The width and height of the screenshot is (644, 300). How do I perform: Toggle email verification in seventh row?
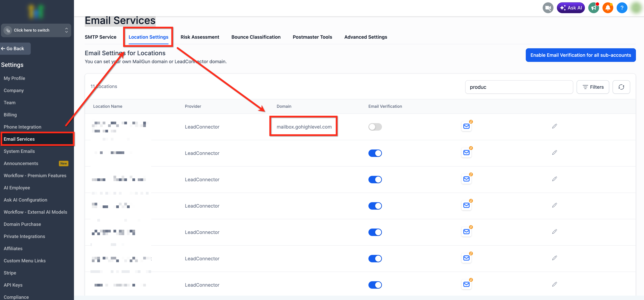pyautogui.click(x=375, y=285)
